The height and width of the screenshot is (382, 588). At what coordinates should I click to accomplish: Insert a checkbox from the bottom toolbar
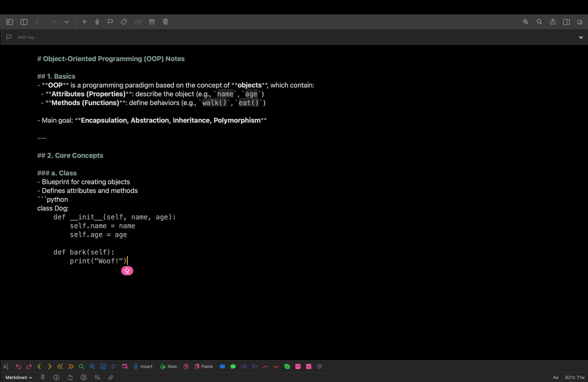103,367
